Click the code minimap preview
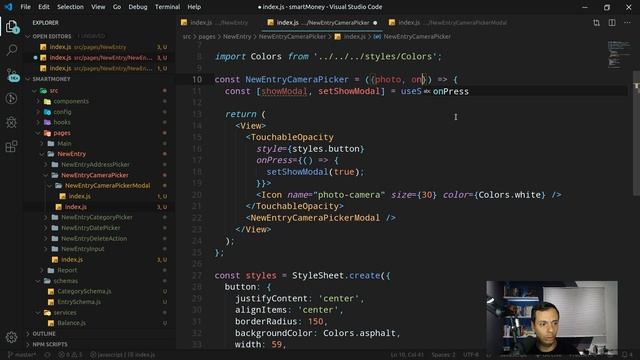 (618, 54)
